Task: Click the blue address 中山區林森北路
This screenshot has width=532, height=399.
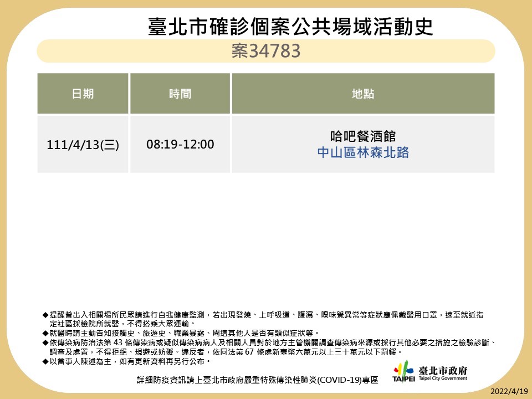Action: click(363, 152)
